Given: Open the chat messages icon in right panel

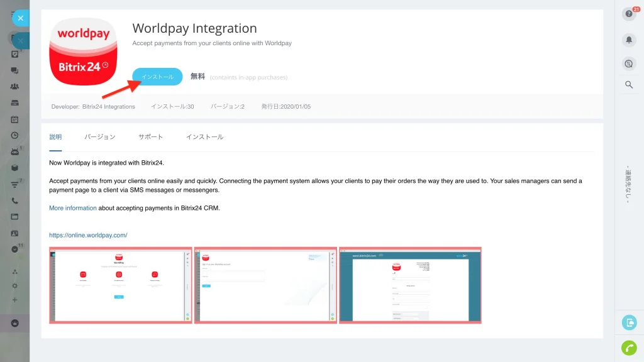Looking at the screenshot, I should coord(629,63).
